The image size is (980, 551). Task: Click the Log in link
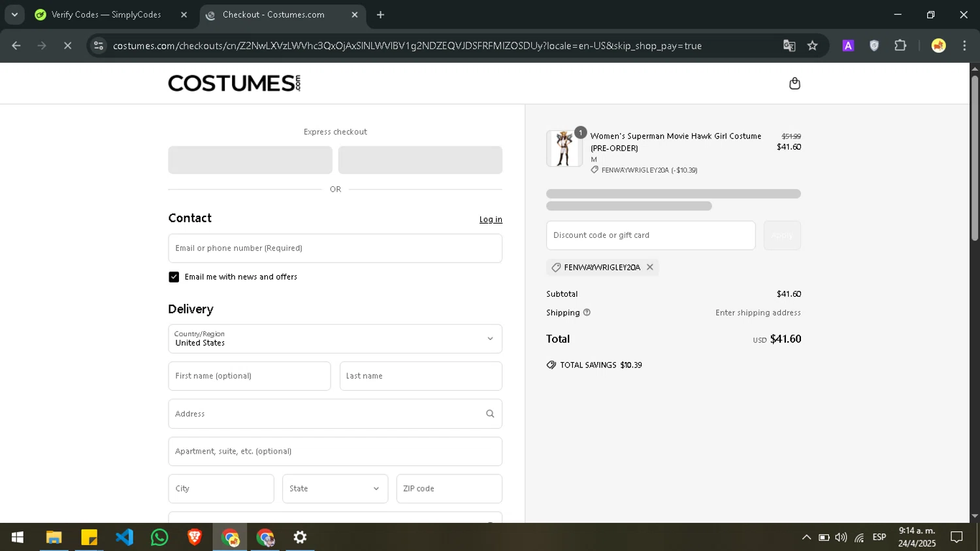click(x=491, y=220)
